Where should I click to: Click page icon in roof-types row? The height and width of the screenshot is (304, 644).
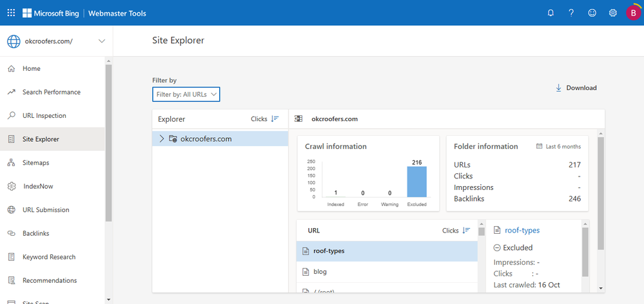305,251
